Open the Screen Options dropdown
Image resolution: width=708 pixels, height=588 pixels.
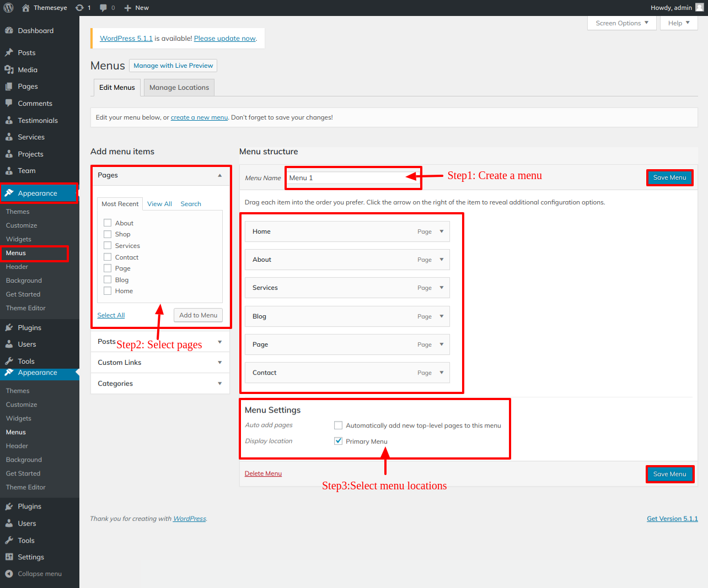621,23
